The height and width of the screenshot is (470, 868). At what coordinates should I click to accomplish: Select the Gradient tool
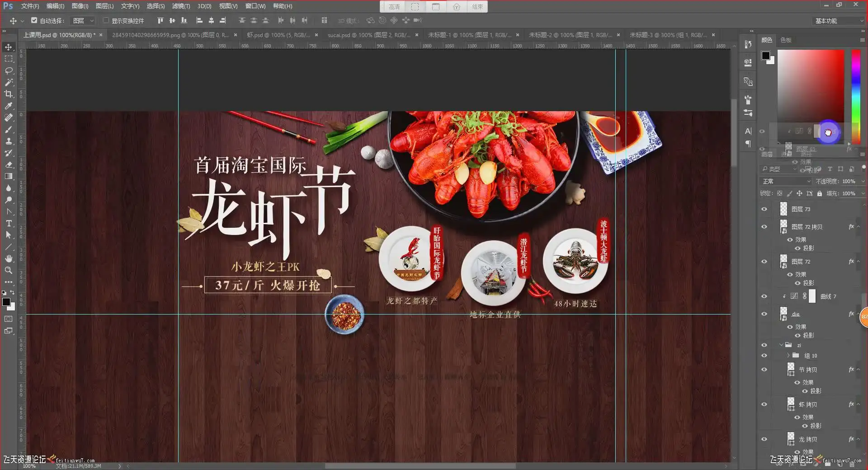pos(9,176)
